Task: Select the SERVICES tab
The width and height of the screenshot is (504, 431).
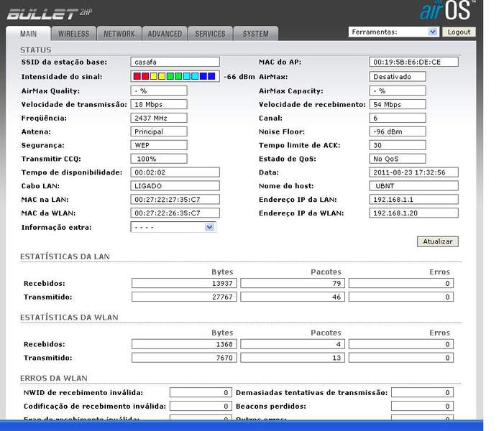Action: (x=211, y=34)
